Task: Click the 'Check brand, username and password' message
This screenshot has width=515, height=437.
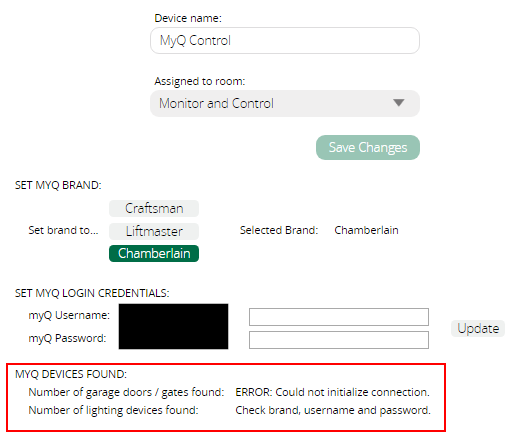Action: pos(333,410)
